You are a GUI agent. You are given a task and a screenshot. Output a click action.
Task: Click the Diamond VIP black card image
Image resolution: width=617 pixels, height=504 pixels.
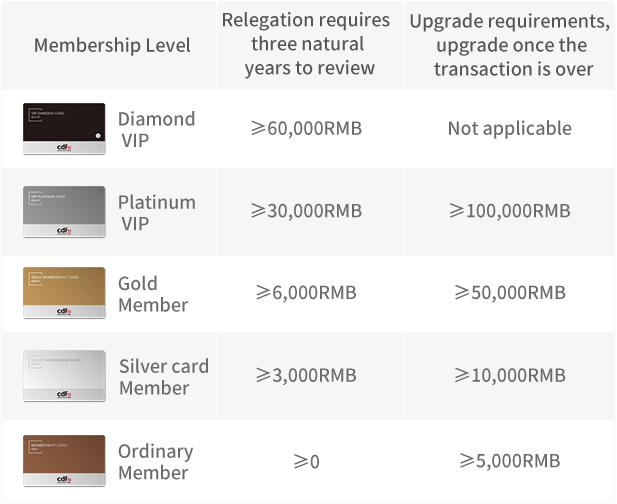pos(64,129)
